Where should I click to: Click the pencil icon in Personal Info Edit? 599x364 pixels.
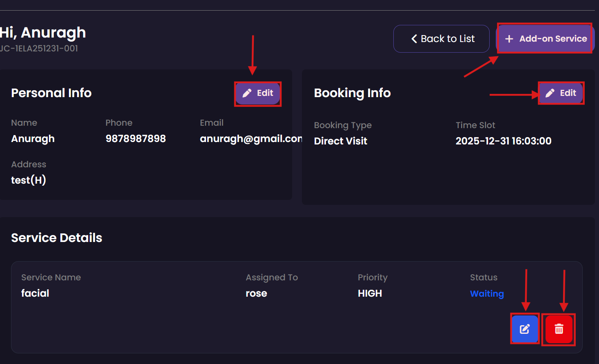(x=247, y=93)
